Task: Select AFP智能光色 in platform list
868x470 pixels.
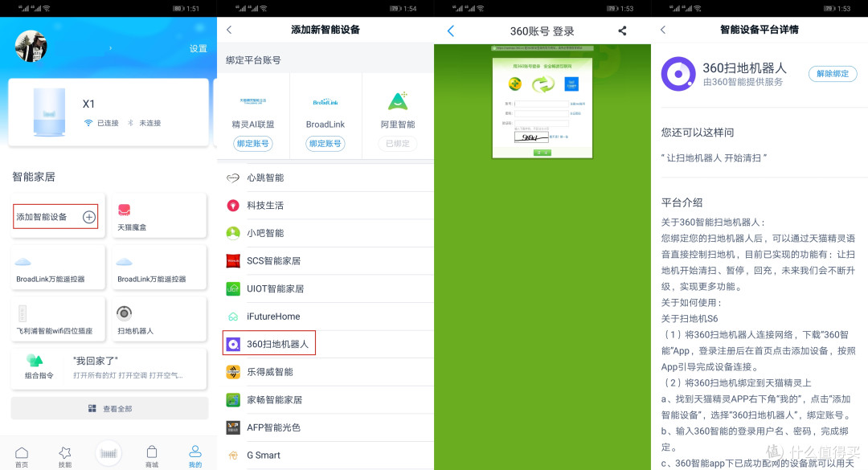Action: [x=325, y=427]
